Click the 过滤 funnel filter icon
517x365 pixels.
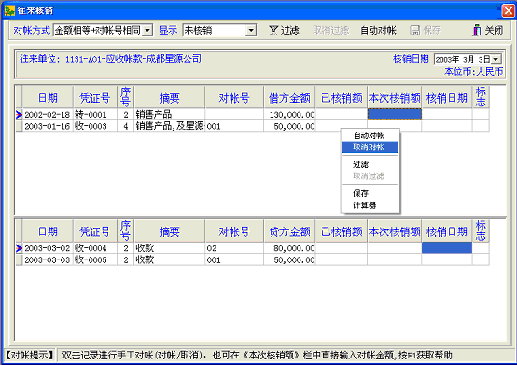[273, 30]
